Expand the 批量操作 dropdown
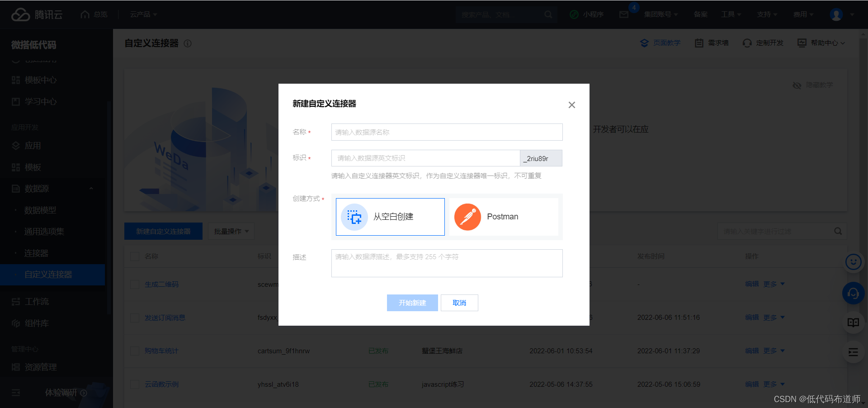Viewport: 868px width, 408px height. click(231, 231)
